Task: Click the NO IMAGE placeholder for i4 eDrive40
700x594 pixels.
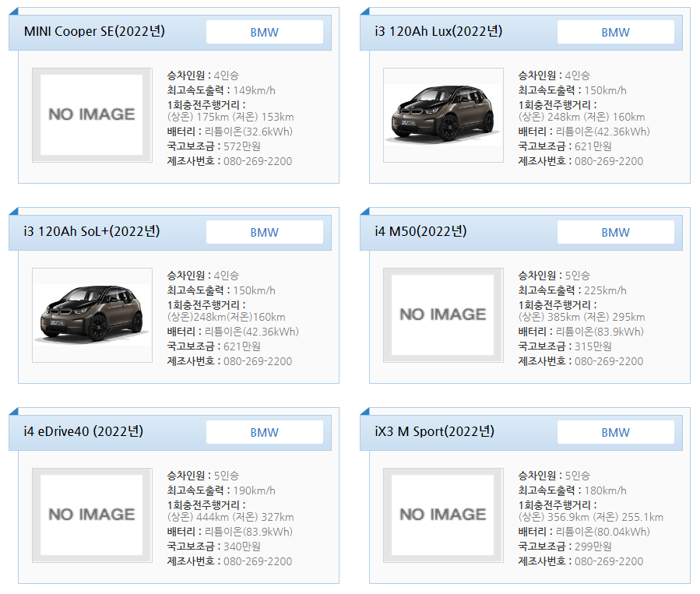Action: point(92,515)
